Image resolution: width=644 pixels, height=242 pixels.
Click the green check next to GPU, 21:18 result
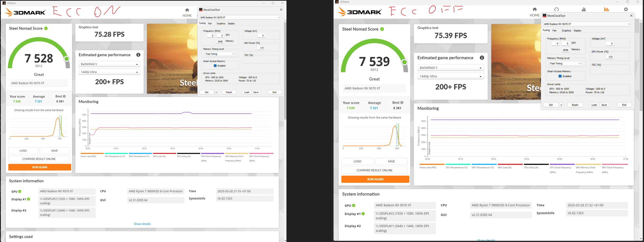pyautogui.click(x=20, y=192)
